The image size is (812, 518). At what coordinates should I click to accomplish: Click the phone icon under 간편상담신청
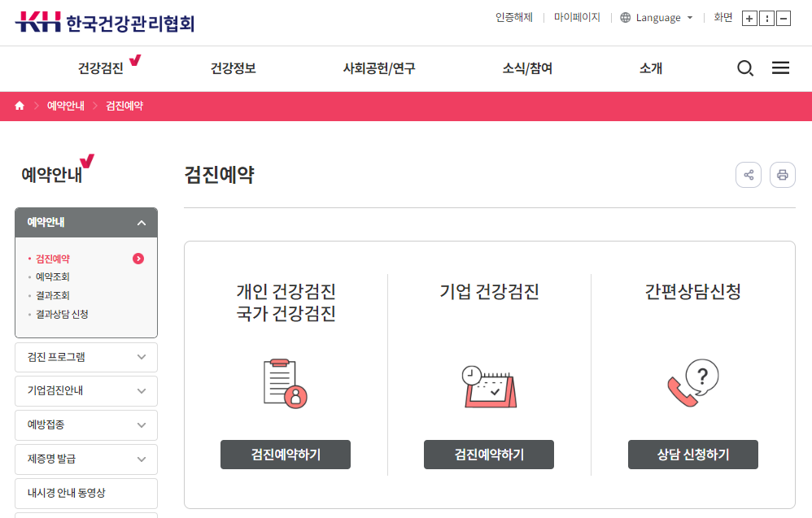692,382
